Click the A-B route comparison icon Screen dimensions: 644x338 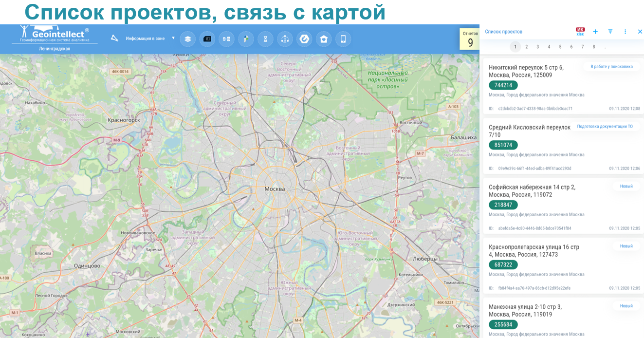226,39
